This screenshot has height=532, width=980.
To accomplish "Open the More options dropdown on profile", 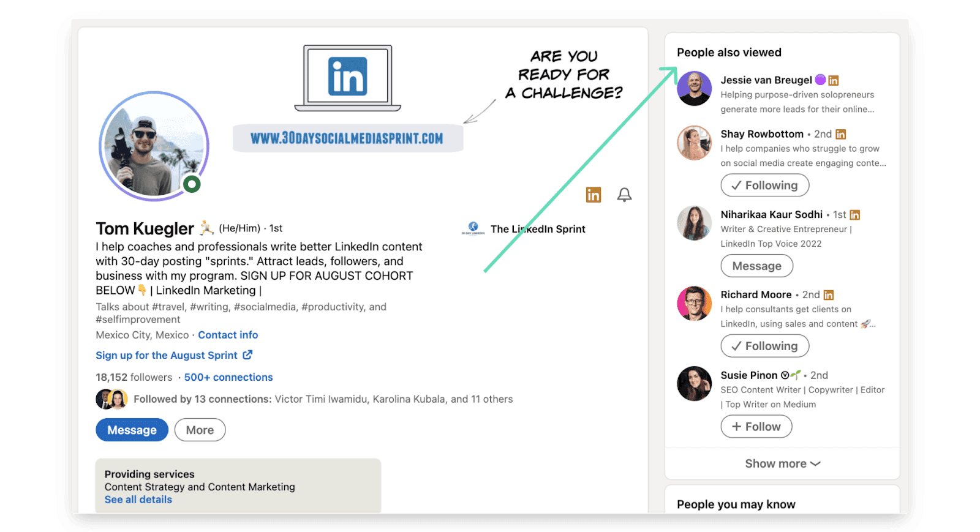I will coord(200,430).
